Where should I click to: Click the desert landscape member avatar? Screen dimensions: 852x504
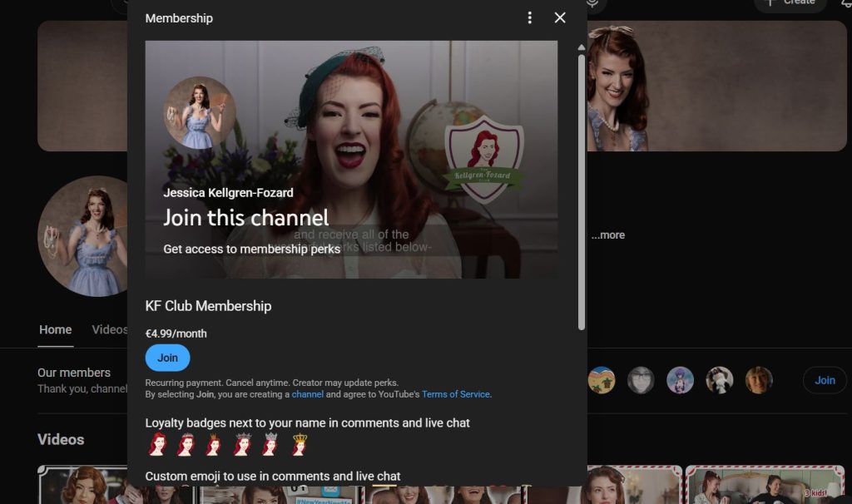click(602, 380)
